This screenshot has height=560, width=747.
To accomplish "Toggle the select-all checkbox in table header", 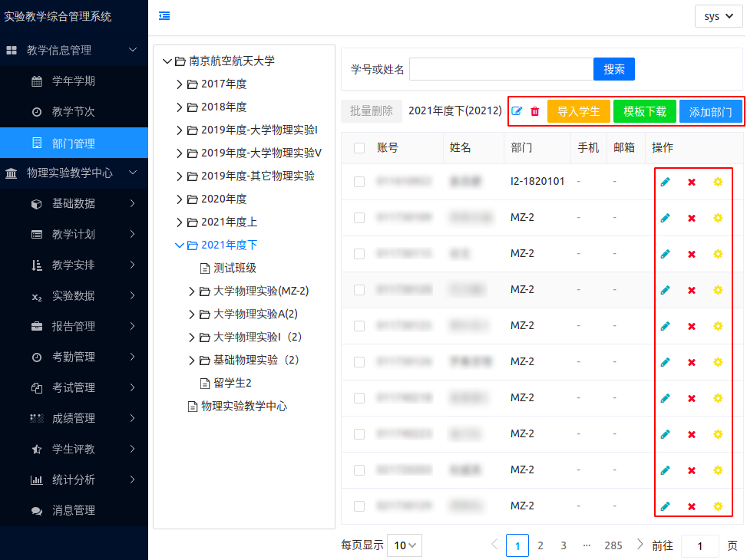I will click(359, 148).
